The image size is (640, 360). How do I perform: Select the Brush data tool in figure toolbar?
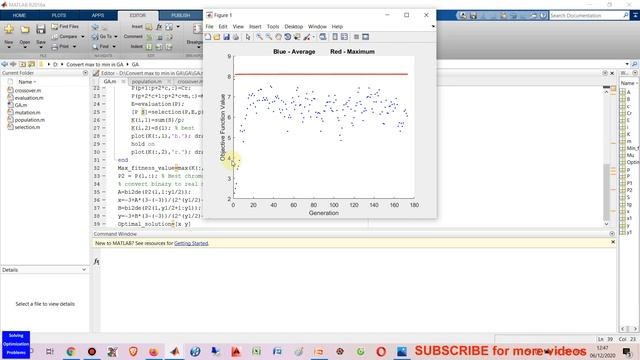tap(307, 37)
